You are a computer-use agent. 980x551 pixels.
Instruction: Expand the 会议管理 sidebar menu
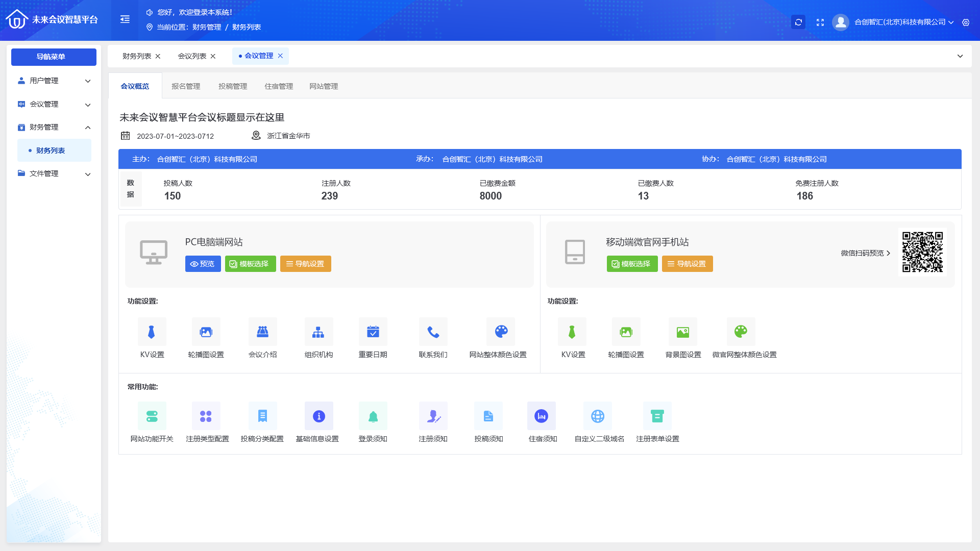click(54, 104)
